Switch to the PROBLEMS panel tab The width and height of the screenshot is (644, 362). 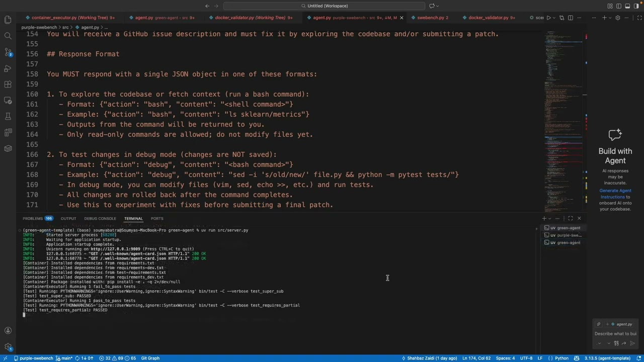[38, 219]
